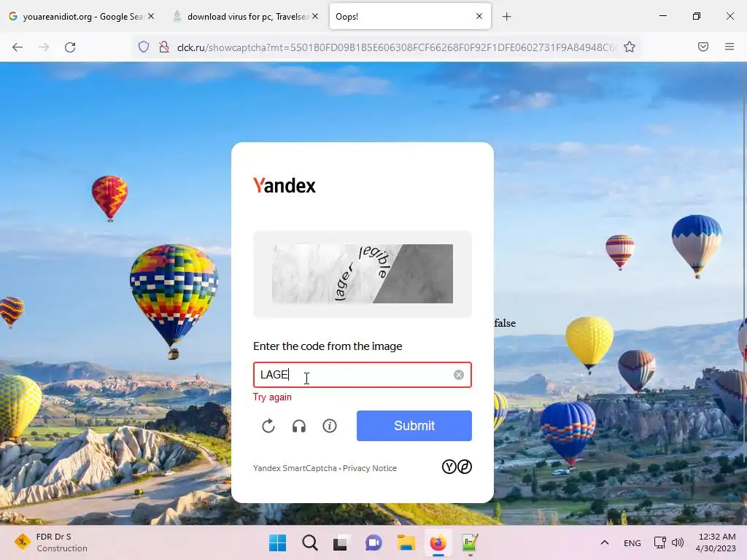This screenshot has height=560, width=747.
Task: Open the clock and calendar flyout
Action: [x=716, y=542]
